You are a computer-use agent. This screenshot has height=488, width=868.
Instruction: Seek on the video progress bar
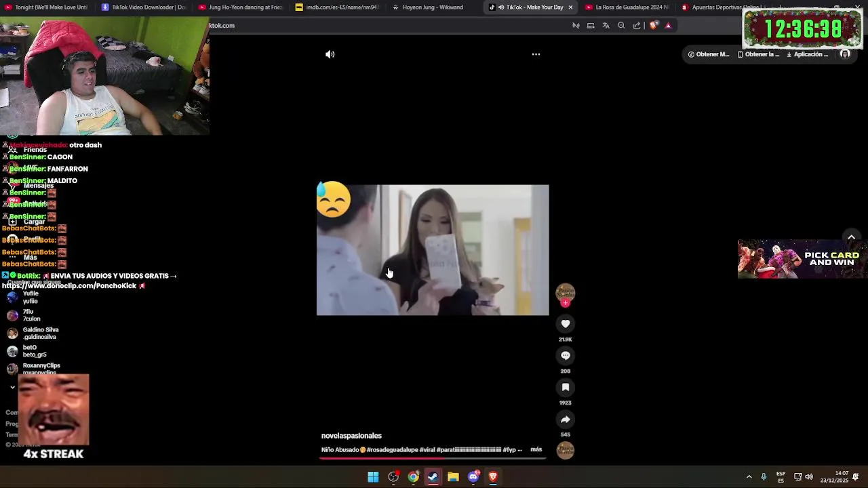point(433,457)
